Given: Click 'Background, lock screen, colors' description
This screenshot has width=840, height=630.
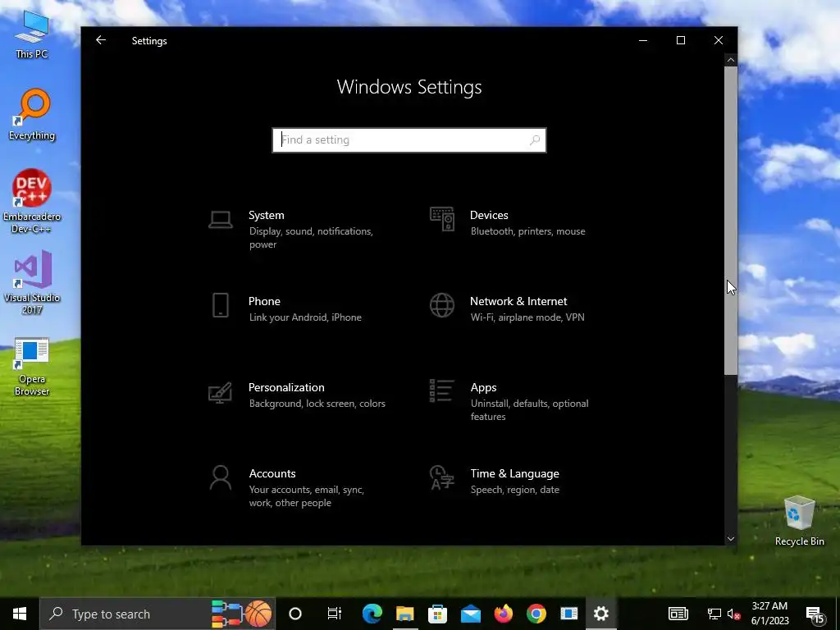Looking at the screenshot, I should 317,404.
